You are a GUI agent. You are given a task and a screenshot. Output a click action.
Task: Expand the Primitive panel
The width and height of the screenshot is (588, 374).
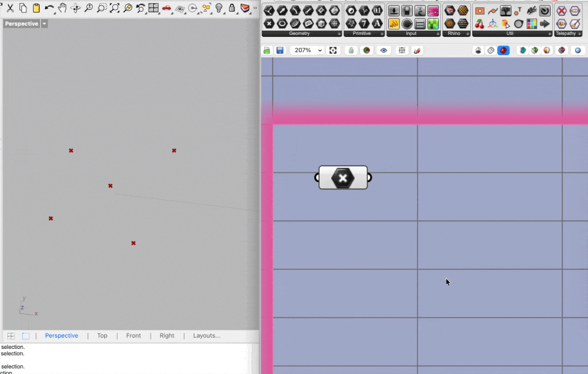382,34
